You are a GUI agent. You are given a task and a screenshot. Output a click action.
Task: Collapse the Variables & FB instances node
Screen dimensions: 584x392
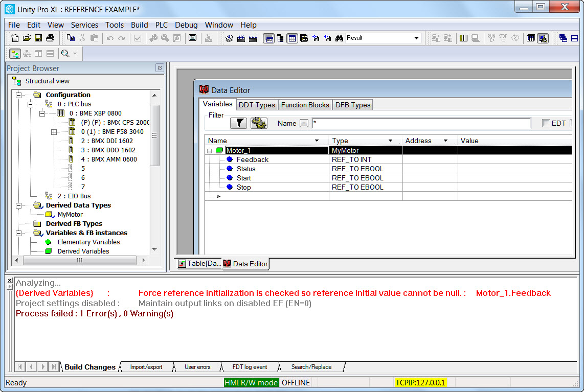tap(18, 233)
